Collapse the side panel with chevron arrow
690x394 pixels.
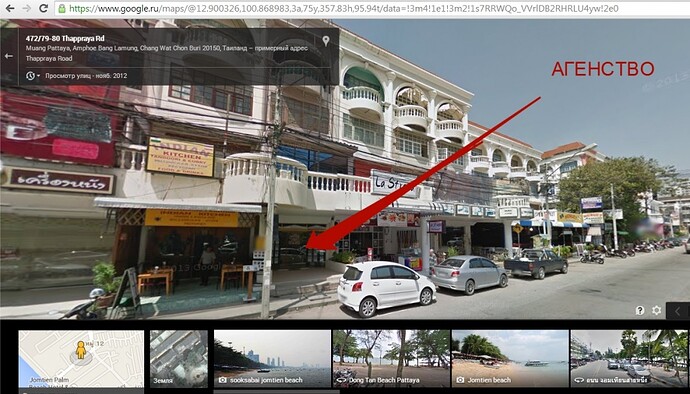coord(678,311)
